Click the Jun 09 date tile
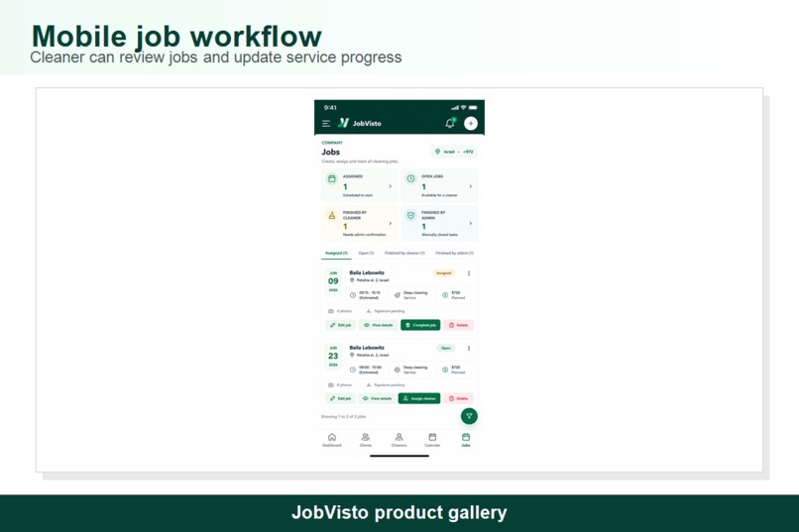The image size is (799, 532). (333, 281)
